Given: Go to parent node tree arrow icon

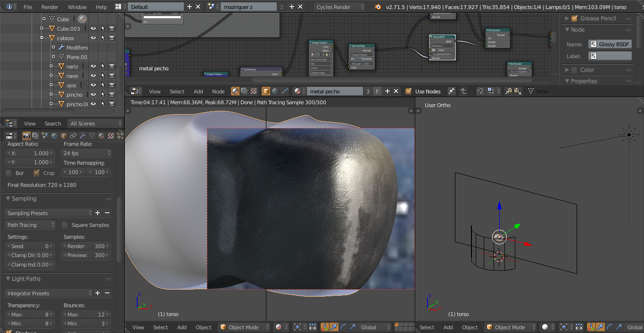Looking at the screenshot, I should [x=463, y=91].
